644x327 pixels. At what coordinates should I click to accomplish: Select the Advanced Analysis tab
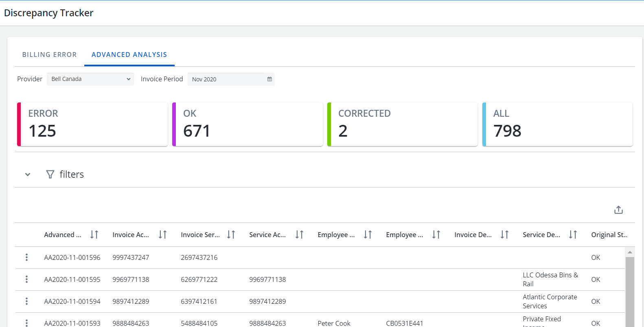[x=129, y=54]
